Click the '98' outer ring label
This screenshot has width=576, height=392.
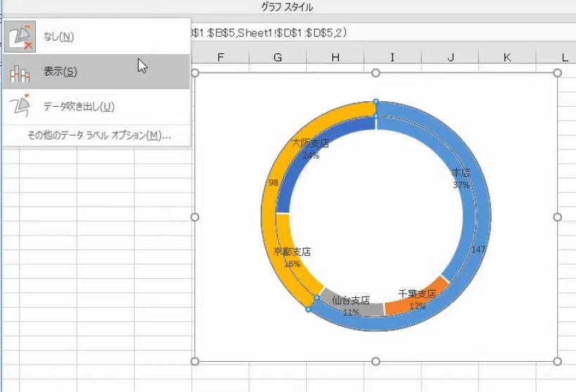[273, 183]
